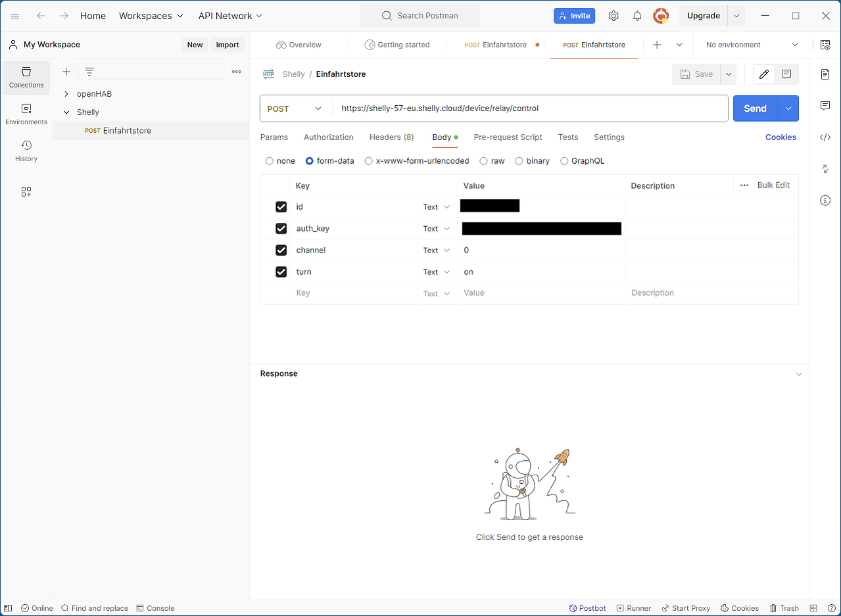Screen dimensions: 841x616
Task: Switch to edit mode pencil icon
Action: [x=764, y=74]
